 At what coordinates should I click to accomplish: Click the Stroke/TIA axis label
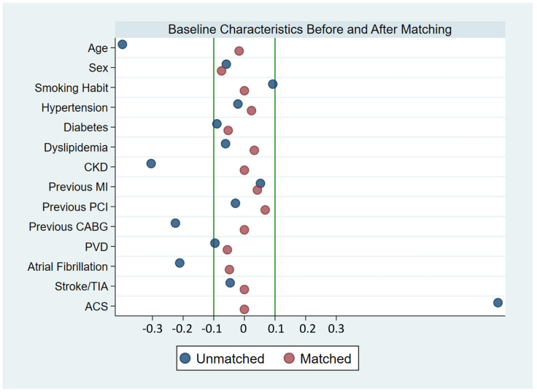pyautogui.click(x=82, y=286)
